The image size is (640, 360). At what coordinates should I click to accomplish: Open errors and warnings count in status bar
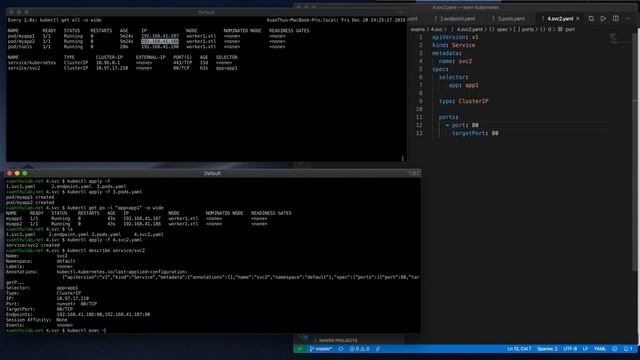(359, 349)
